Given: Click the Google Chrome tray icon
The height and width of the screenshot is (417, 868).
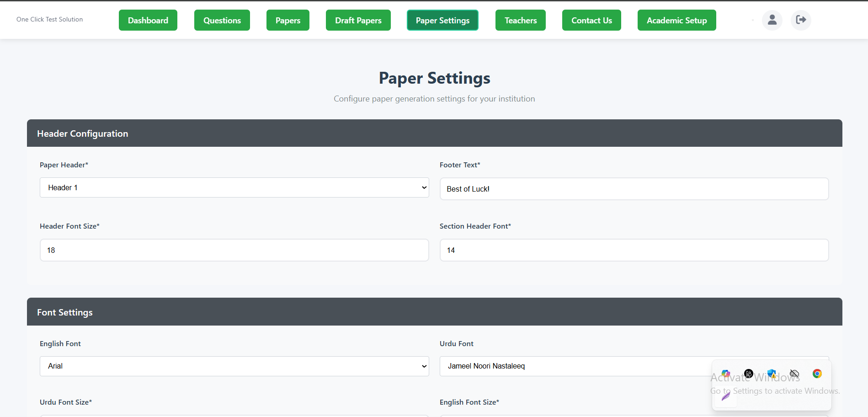Looking at the screenshot, I should 817,374.
